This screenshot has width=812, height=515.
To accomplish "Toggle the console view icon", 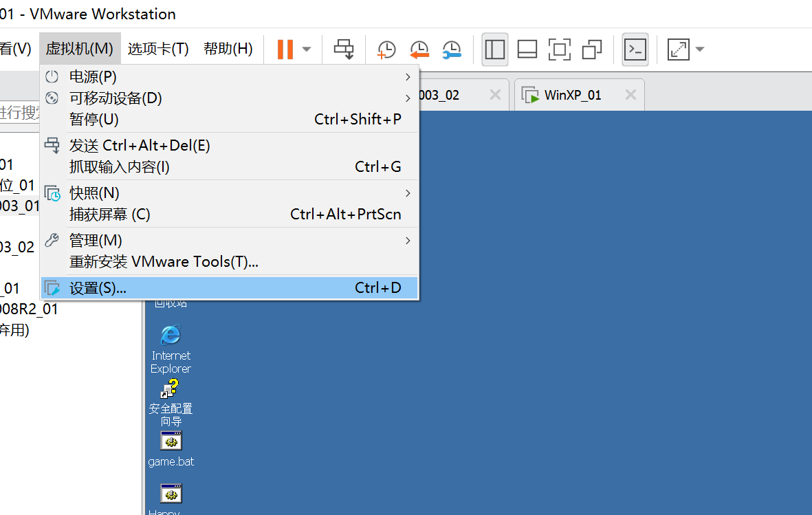I will 635,50.
